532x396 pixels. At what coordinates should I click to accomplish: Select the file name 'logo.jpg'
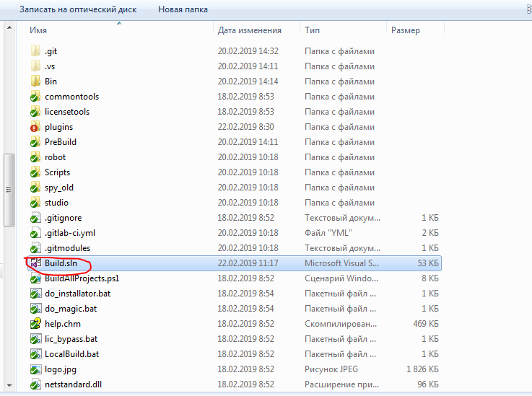pyautogui.click(x=61, y=369)
